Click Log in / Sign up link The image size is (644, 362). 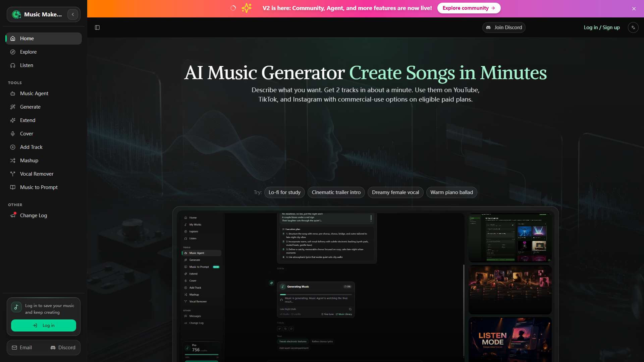coord(602,27)
